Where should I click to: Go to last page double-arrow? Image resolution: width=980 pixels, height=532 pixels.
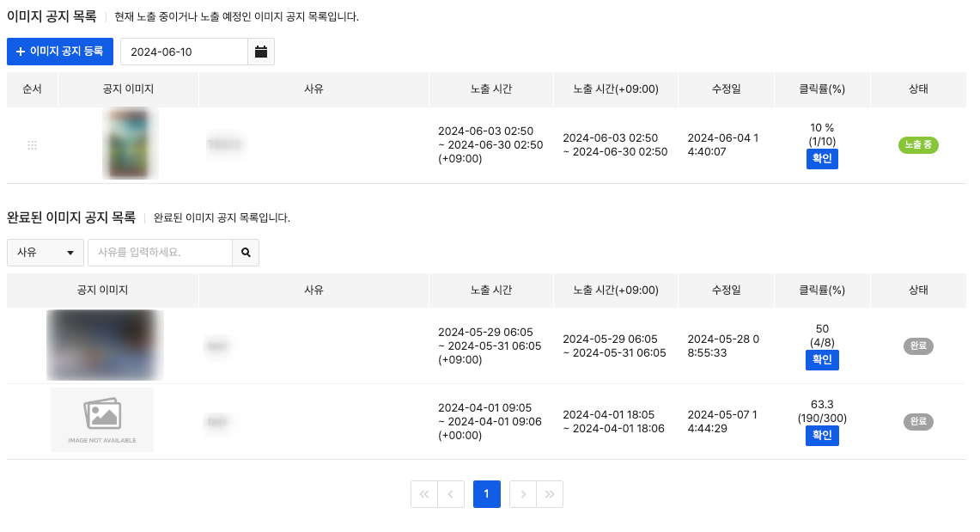point(550,494)
